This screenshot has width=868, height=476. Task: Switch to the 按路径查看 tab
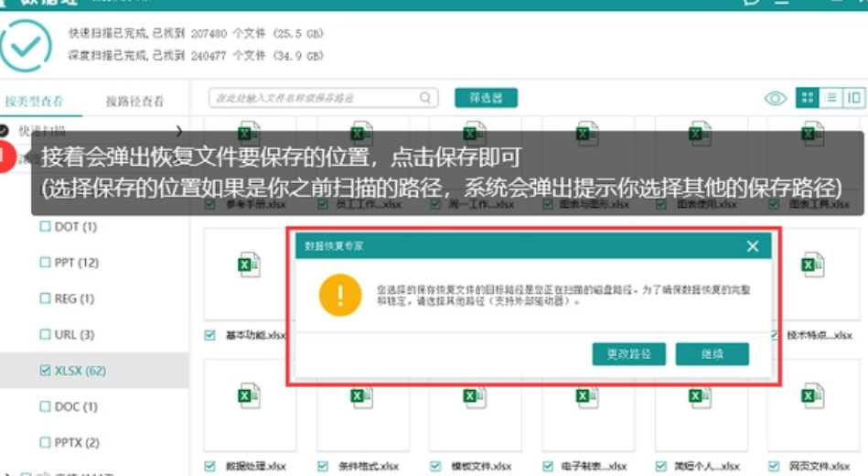click(134, 102)
